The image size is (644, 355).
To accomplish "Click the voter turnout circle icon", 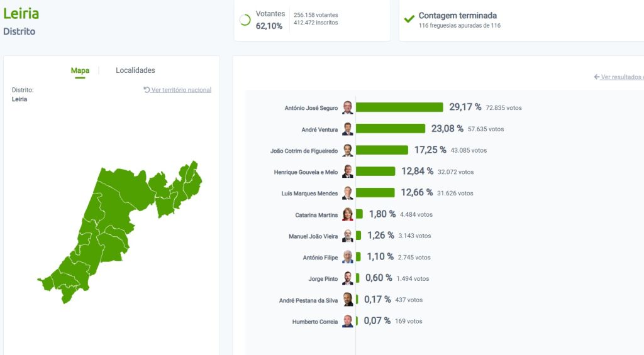I will [x=245, y=20].
